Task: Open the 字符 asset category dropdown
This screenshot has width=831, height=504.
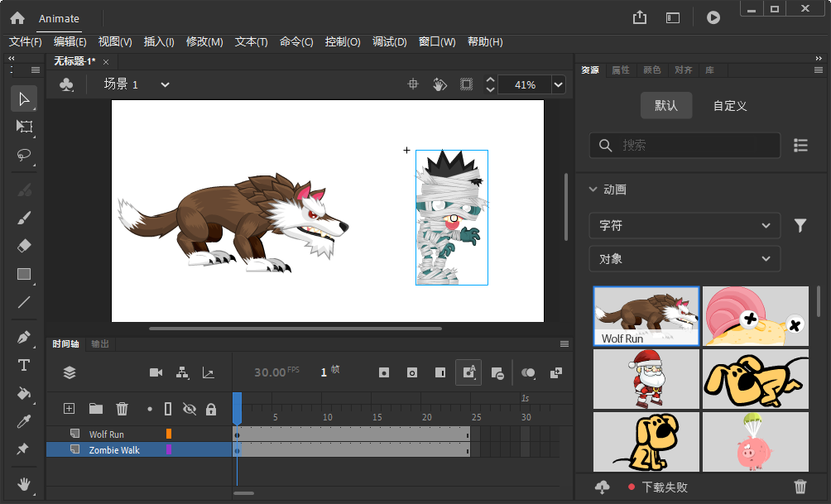Action: point(684,225)
